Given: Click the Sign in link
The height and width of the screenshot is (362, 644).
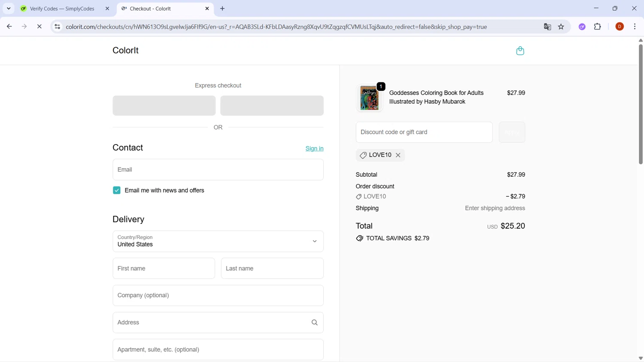Looking at the screenshot, I should [x=314, y=148].
